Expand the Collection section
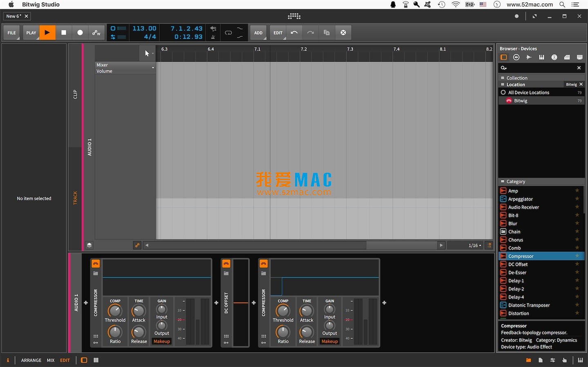Viewport: 588px width, 367px height. 542,78
